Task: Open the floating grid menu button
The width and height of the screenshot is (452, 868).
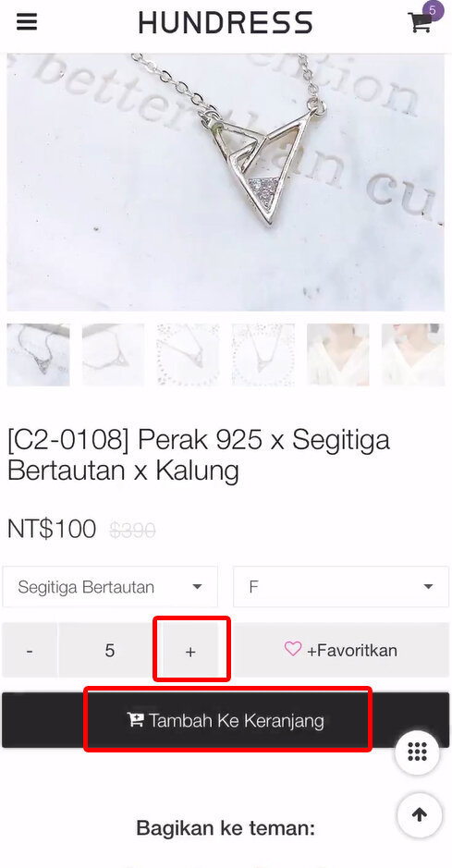Action: point(417,752)
